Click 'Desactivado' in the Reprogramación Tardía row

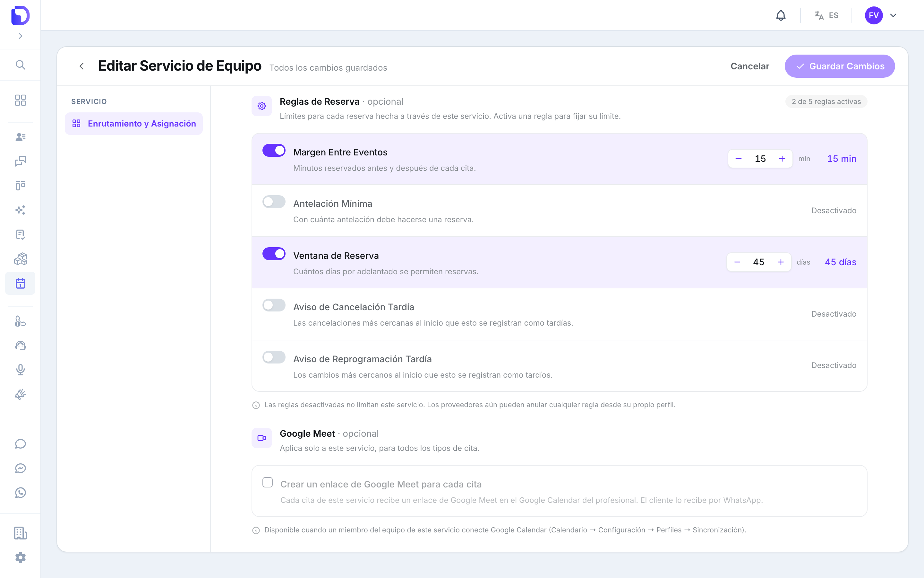834,365
